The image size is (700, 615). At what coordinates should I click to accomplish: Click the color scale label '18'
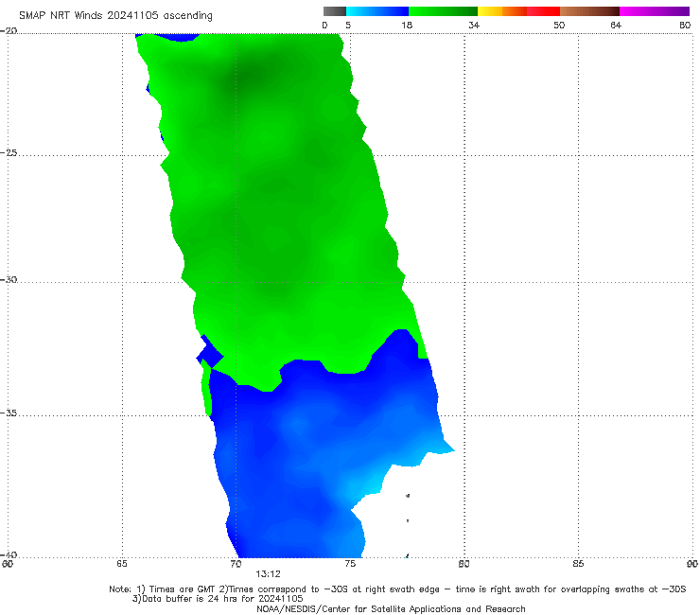pos(407,25)
